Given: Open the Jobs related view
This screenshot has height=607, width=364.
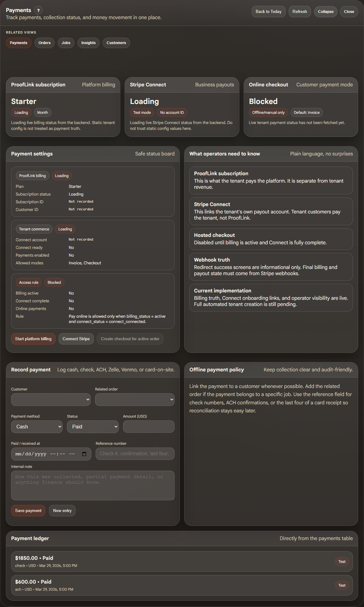Looking at the screenshot, I should tap(66, 43).
